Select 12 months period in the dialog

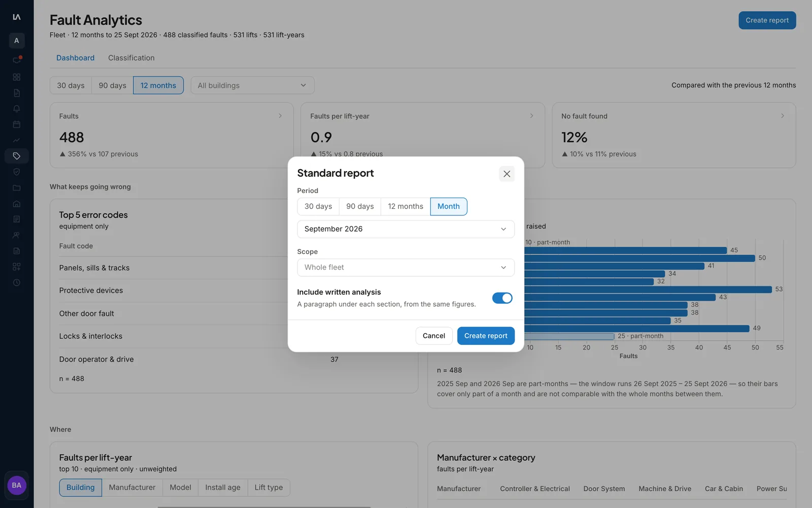tap(405, 206)
